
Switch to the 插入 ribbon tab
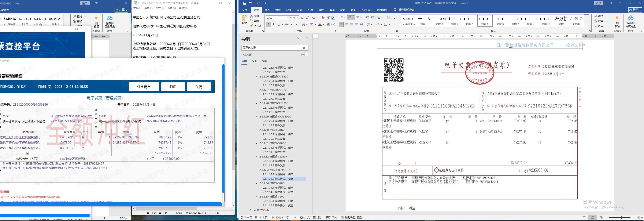[x=267, y=10]
